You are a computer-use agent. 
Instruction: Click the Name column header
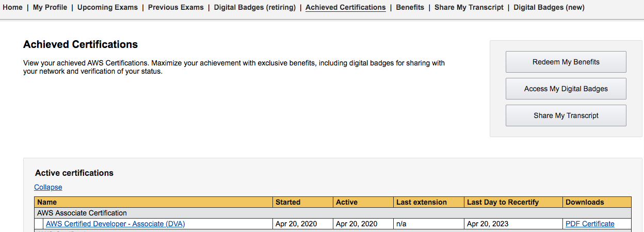pyautogui.click(x=154, y=202)
